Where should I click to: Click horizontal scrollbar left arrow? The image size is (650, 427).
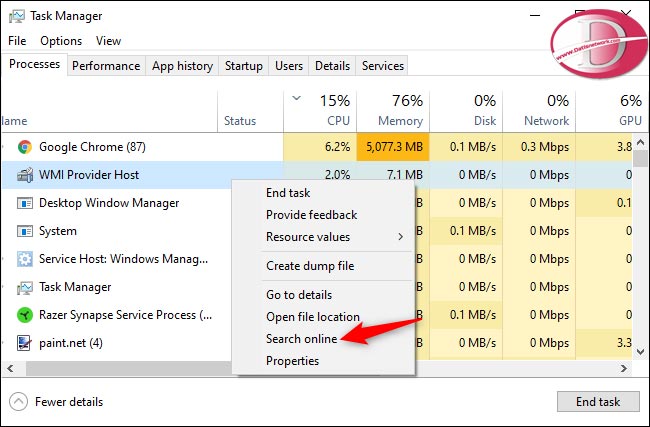pyautogui.click(x=10, y=369)
